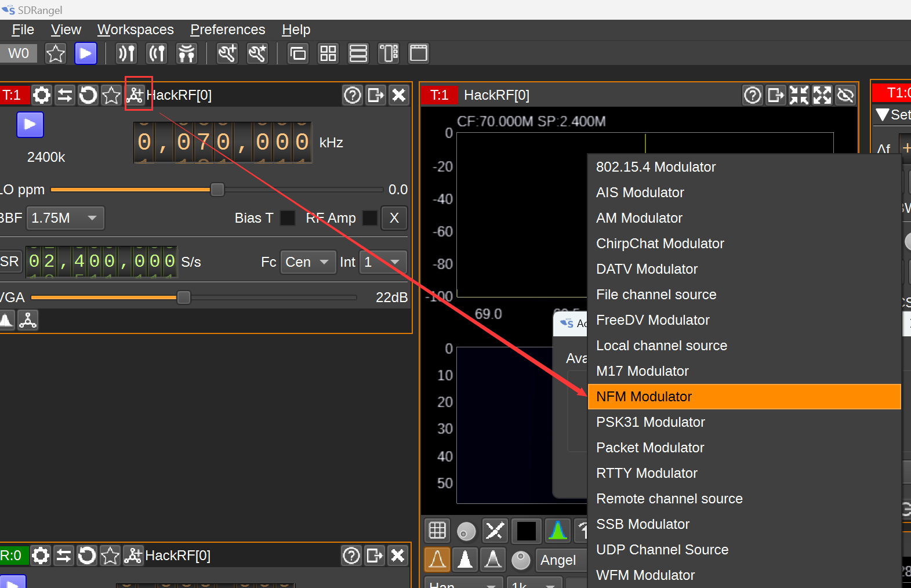Open the File menu

23,30
